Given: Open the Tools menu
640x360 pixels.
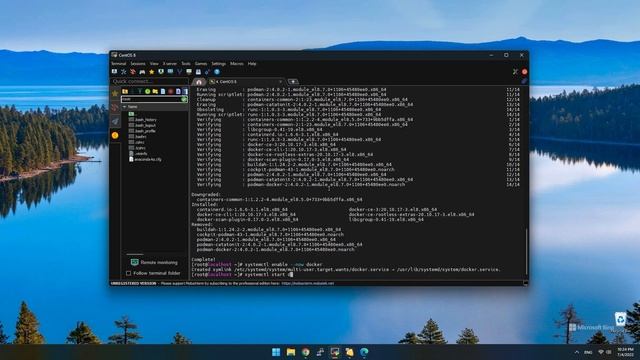Looking at the screenshot, I should point(186,64).
